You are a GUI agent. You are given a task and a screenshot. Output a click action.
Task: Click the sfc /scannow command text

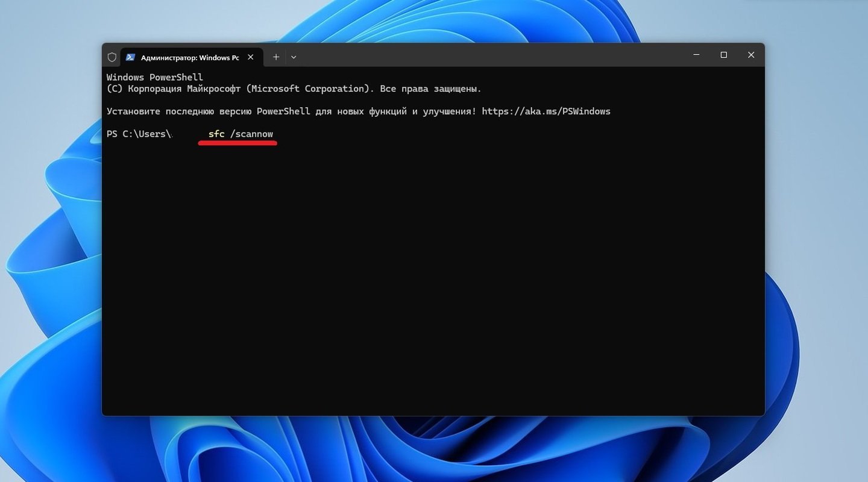241,134
